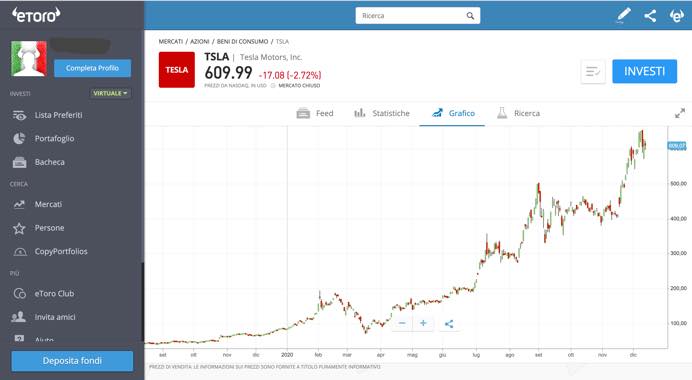Open Mercati in the sidebar
The image size is (692, 380).
(48, 204)
